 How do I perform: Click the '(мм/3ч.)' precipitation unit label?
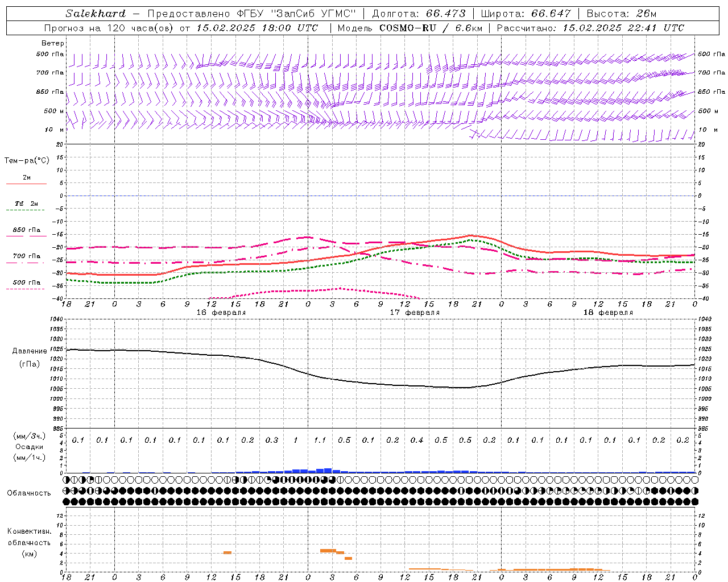(30, 436)
